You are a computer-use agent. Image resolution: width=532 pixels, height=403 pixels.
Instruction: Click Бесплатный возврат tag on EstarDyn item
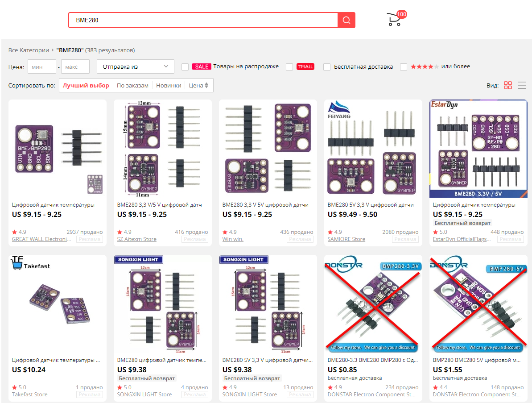[462, 223]
